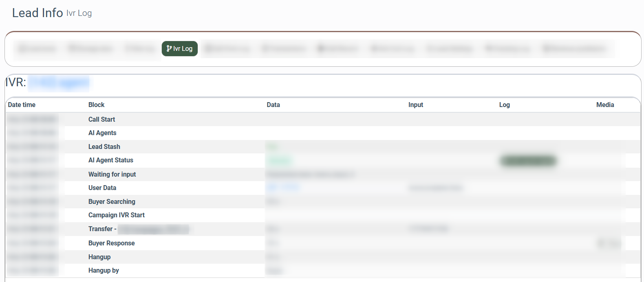The width and height of the screenshot is (644, 282).
Task: Select the Buyer Searching block row
Action: click(112, 201)
